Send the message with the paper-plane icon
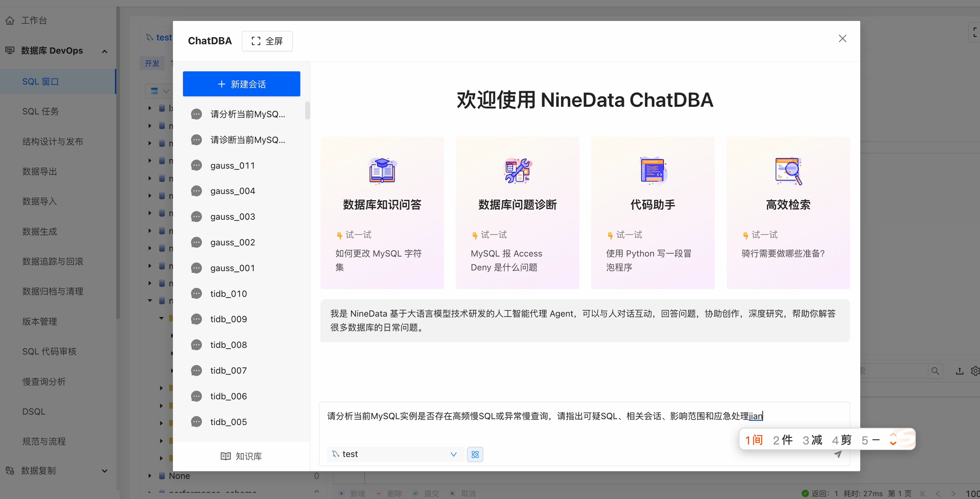The image size is (980, 499). [x=838, y=454]
